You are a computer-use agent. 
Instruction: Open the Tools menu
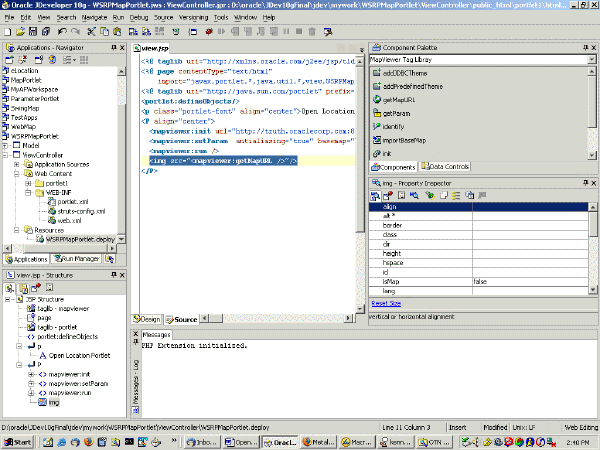click(221, 18)
